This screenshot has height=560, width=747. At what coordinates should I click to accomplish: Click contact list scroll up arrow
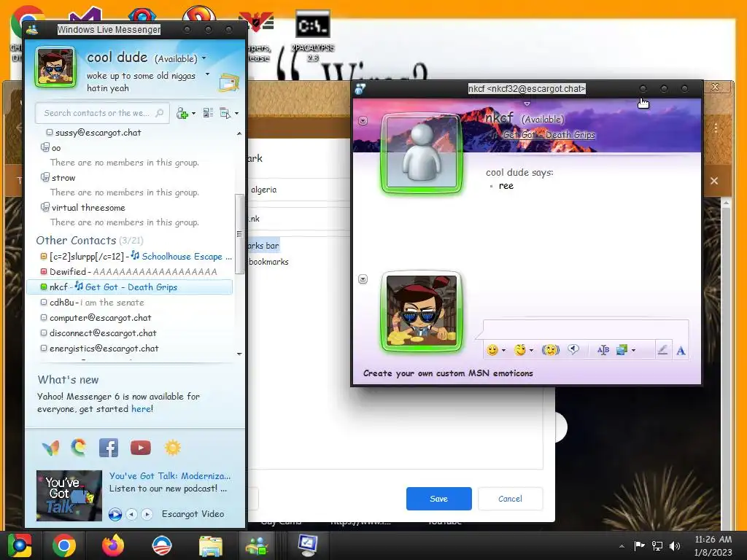click(x=239, y=134)
